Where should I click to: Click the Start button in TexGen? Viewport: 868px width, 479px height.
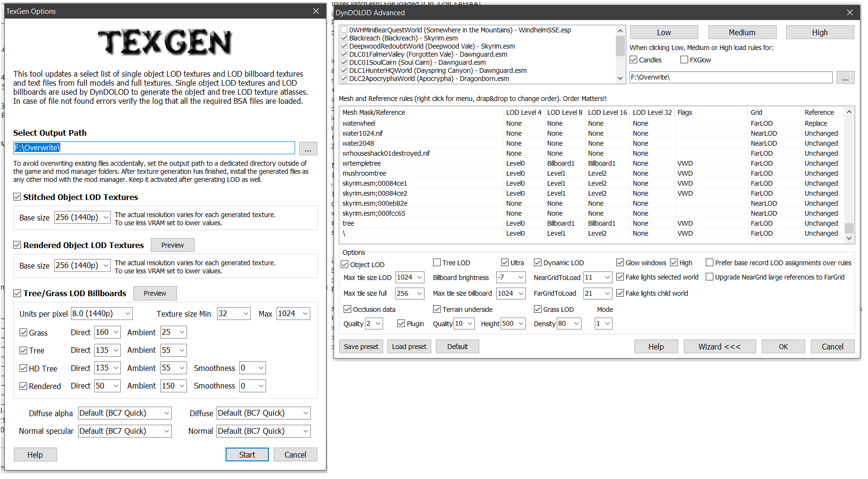pyautogui.click(x=247, y=455)
